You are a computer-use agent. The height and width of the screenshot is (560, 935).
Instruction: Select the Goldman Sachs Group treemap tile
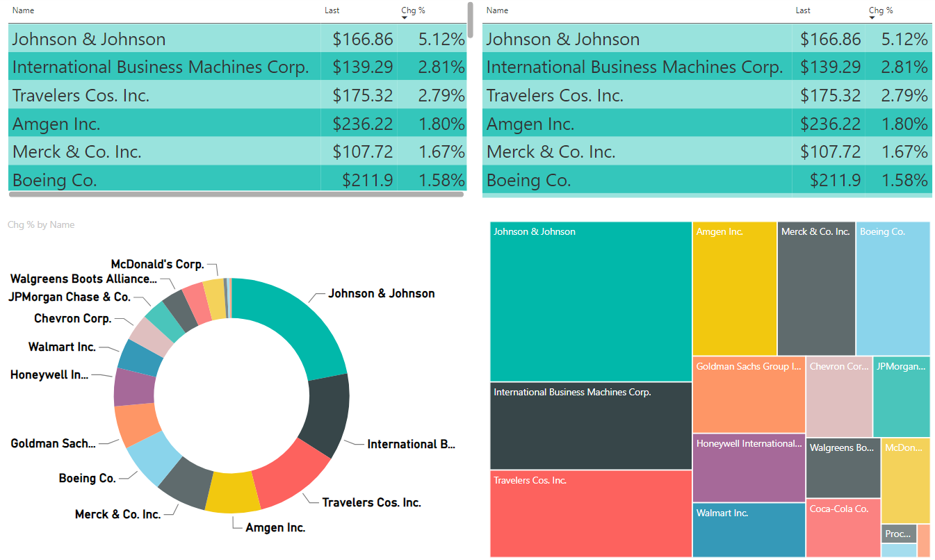(x=749, y=395)
